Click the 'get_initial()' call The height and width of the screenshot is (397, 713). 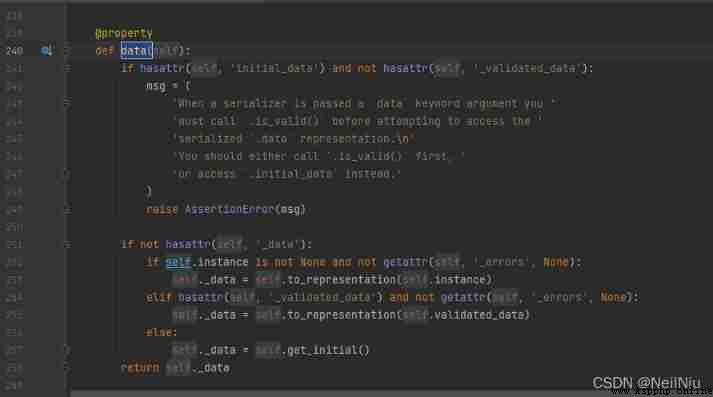coord(328,350)
